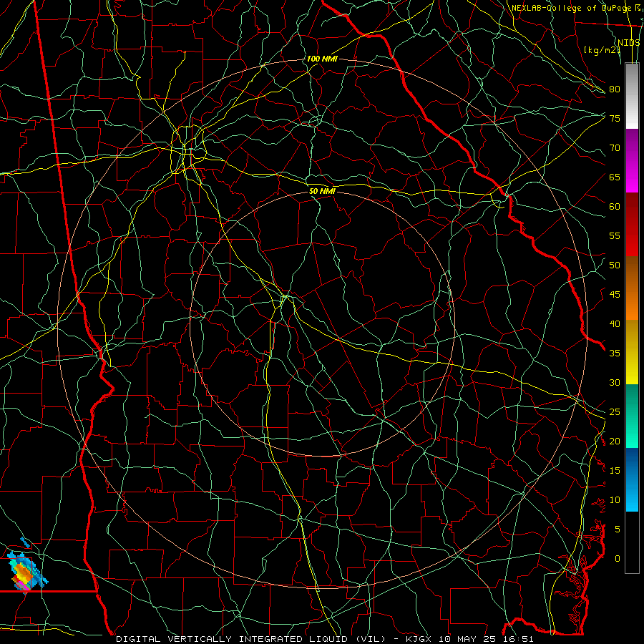Click the 25 value on the scale
This screenshot has width=644, height=644.
615,412
